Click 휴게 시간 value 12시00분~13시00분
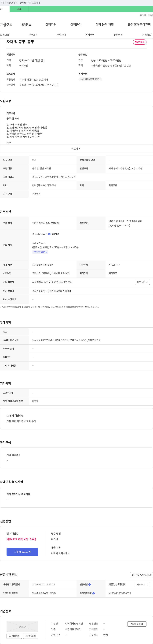 42,265
